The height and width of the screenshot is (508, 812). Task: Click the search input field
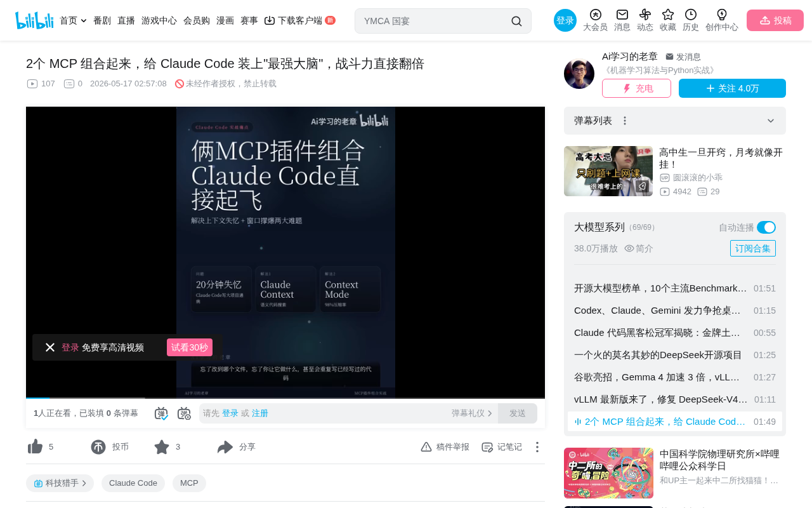tap(435, 21)
